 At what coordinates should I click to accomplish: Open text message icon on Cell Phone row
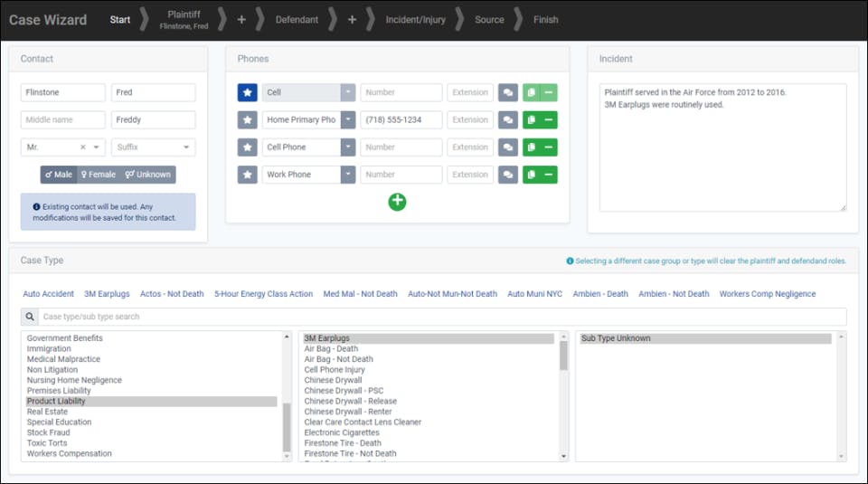(x=507, y=147)
